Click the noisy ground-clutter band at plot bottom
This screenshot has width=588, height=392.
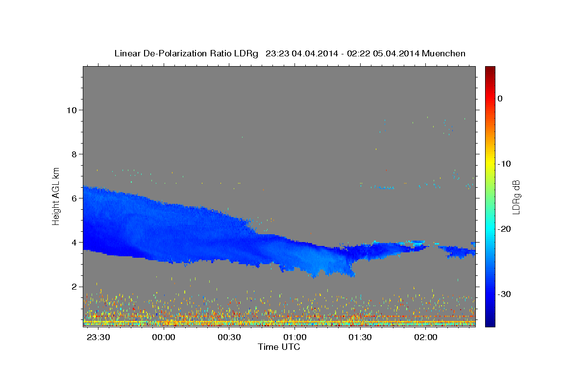coord(279,321)
